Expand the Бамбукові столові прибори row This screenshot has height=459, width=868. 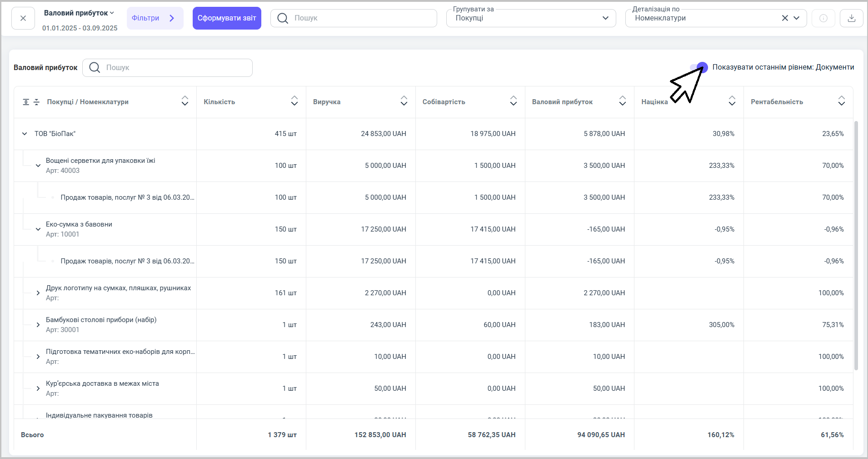click(x=38, y=325)
